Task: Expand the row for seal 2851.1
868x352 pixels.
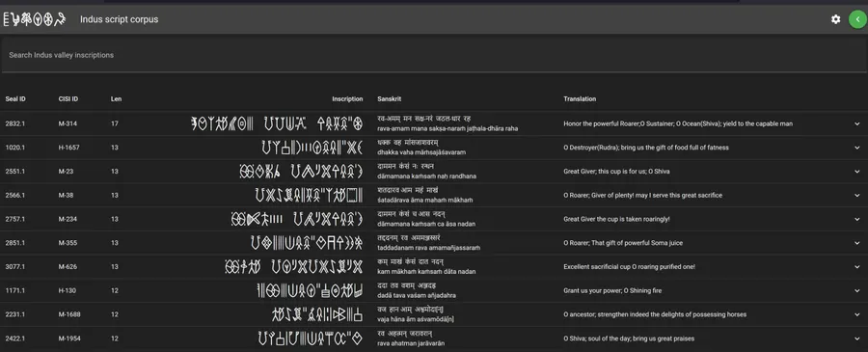Action: tap(857, 243)
